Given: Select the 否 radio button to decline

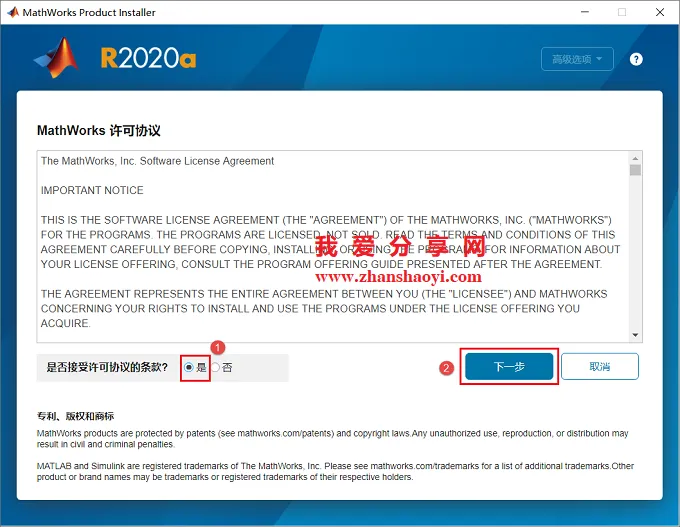Looking at the screenshot, I should (215, 367).
